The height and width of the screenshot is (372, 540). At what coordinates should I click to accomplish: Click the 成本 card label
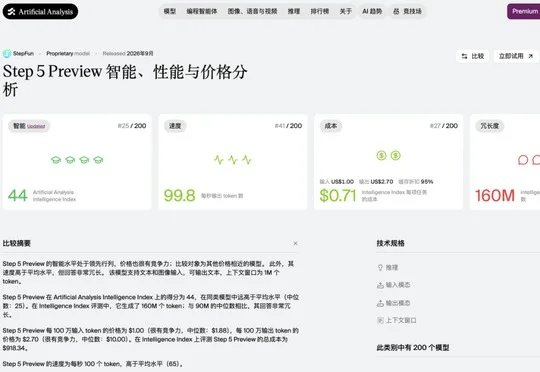click(331, 126)
